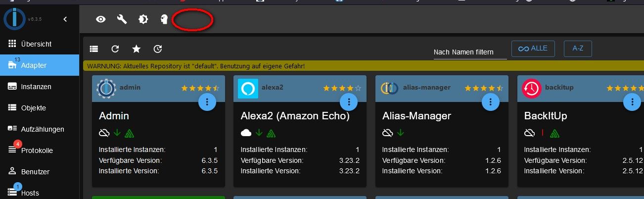Screen dimensions: 644x199
Task: Open system settings via the wrench icon
Action: coord(122,19)
